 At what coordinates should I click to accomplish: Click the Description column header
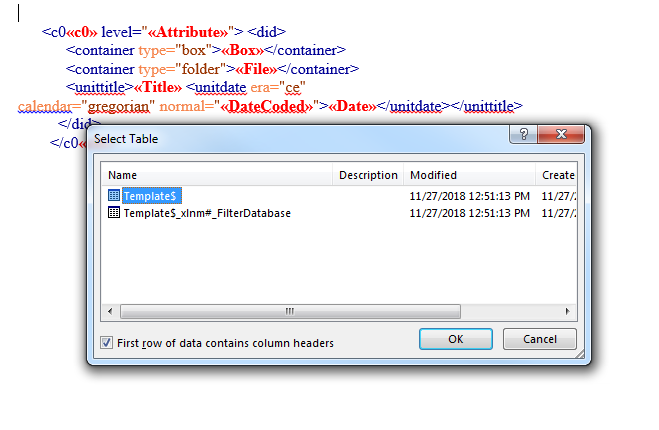point(368,175)
